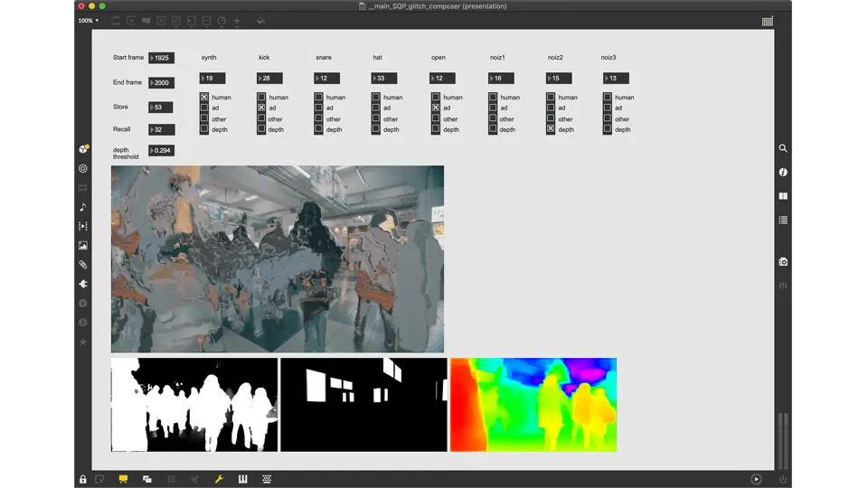Open the parameters mixer sliders icon

(x=783, y=286)
